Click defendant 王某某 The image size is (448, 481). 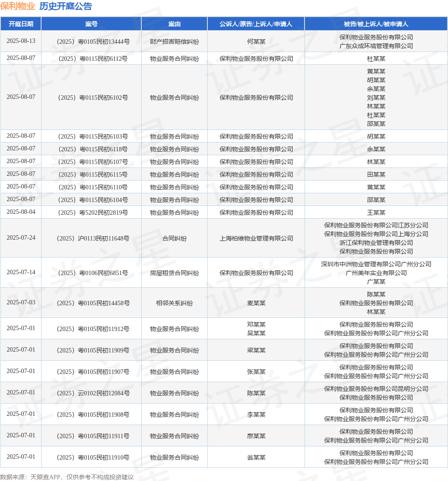pos(376,213)
